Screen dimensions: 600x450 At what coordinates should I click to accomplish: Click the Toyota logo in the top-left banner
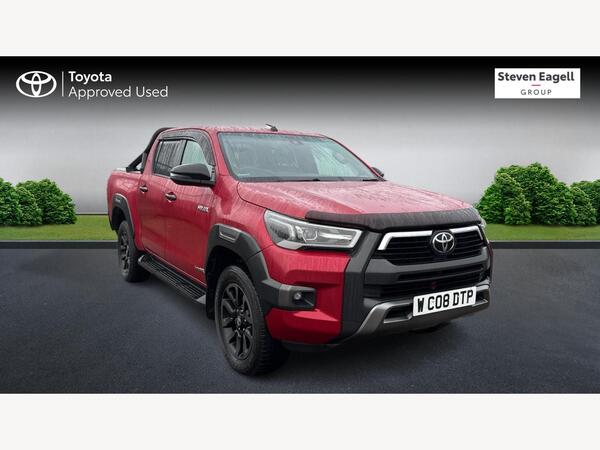[x=36, y=84]
